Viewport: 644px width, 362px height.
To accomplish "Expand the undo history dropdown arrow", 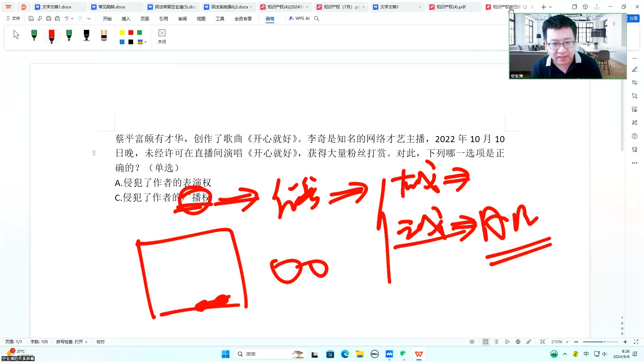I will (x=72, y=19).
